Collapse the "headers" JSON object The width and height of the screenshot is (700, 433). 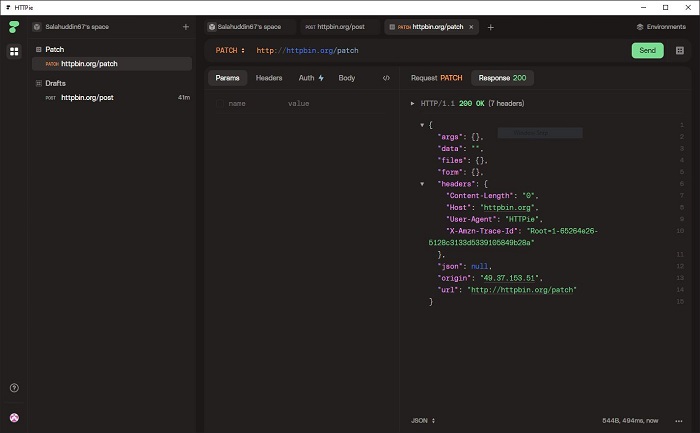coord(422,184)
